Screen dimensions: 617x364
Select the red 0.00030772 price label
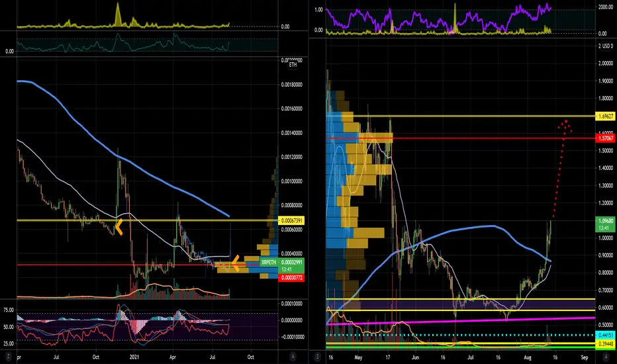pos(291,278)
